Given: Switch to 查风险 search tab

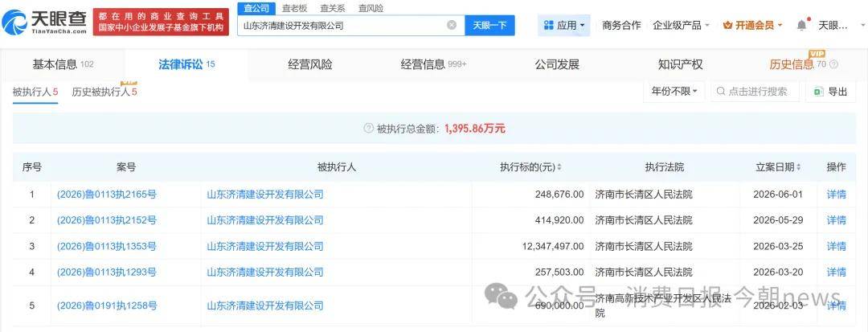Looking at the screenshot, I should (371, 8).
